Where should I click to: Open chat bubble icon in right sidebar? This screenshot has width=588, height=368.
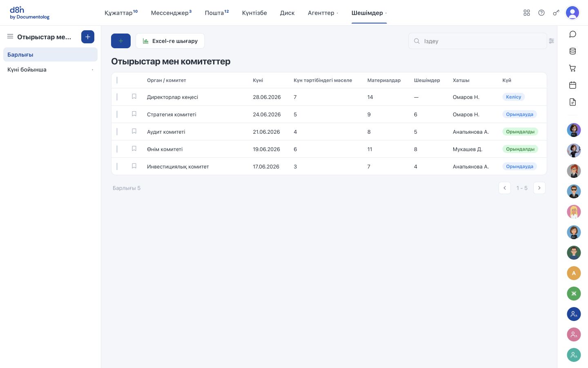[x=572, y=34]
